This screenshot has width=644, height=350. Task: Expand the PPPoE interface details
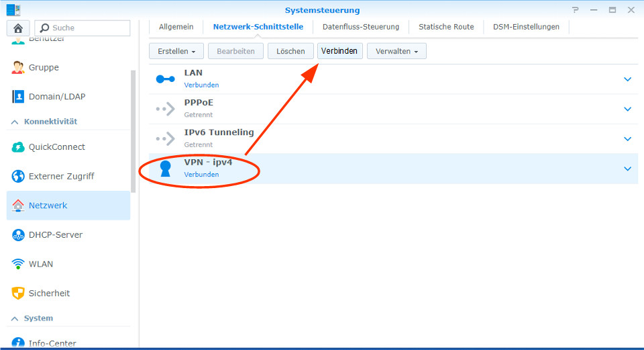pyautogui.click(x=627, y=109)
